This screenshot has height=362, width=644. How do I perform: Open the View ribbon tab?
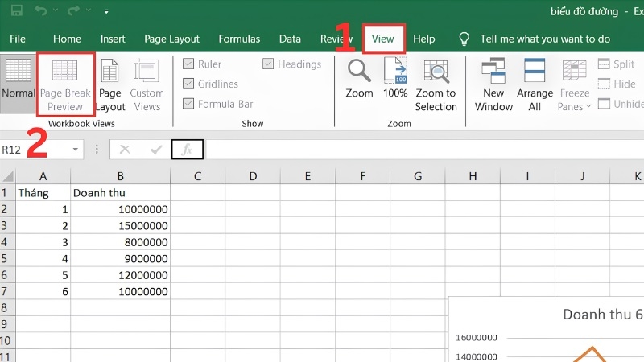tap(383, 39)
